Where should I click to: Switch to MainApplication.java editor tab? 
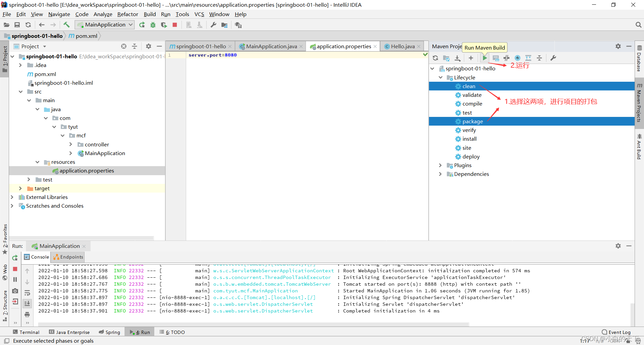click(x=271, y=47)
